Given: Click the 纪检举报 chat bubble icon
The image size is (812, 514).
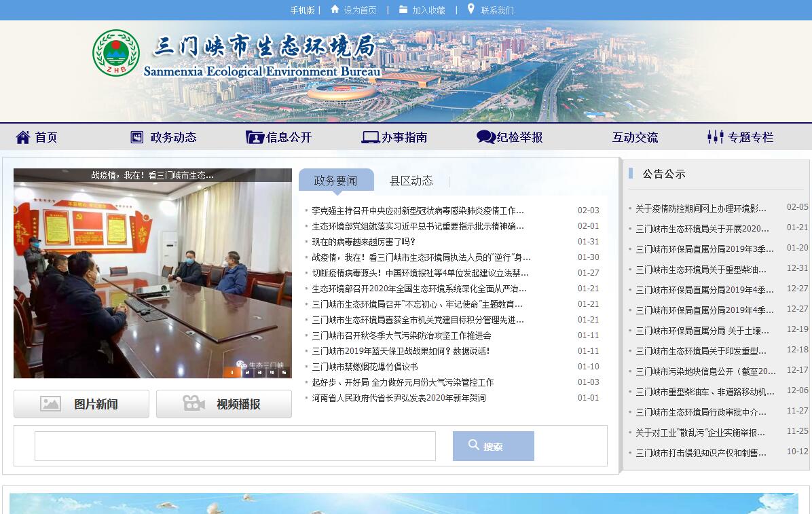Looking at the screenshot, I should 485,137.
